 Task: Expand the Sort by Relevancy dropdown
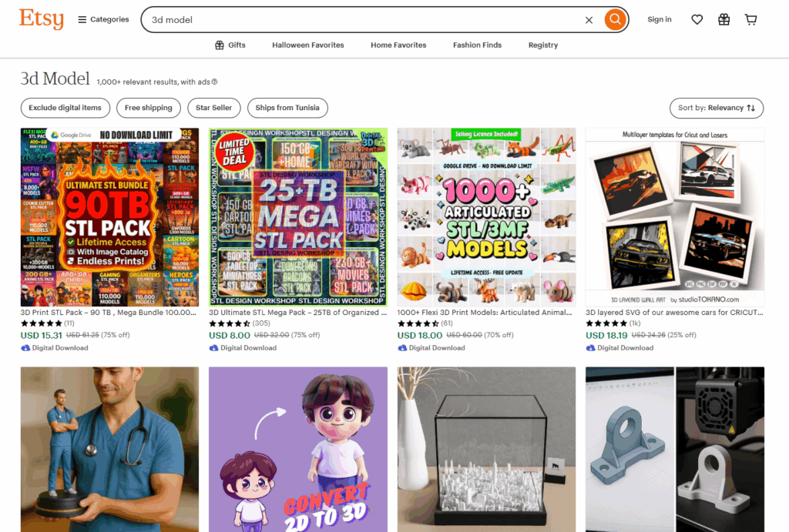(717, 108)
